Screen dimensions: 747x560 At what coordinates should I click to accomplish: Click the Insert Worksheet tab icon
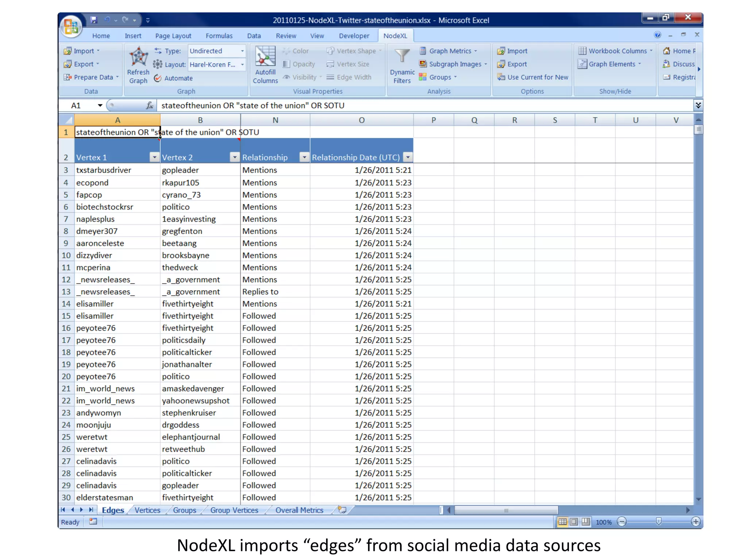342,510
